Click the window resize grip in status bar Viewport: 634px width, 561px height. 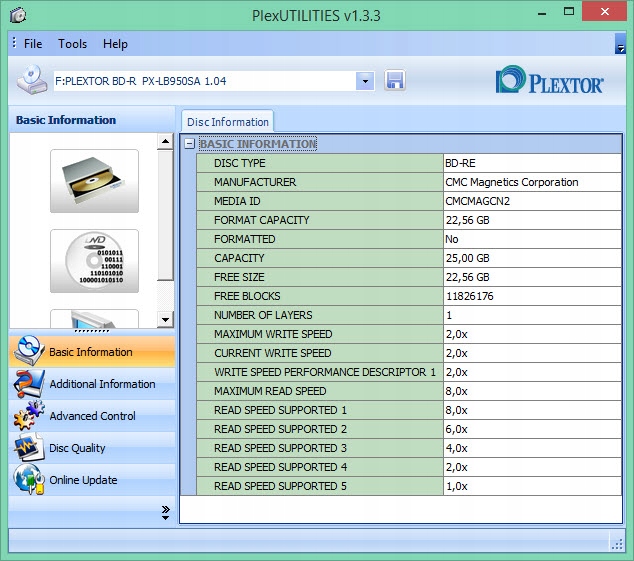(x=617, y=544)
